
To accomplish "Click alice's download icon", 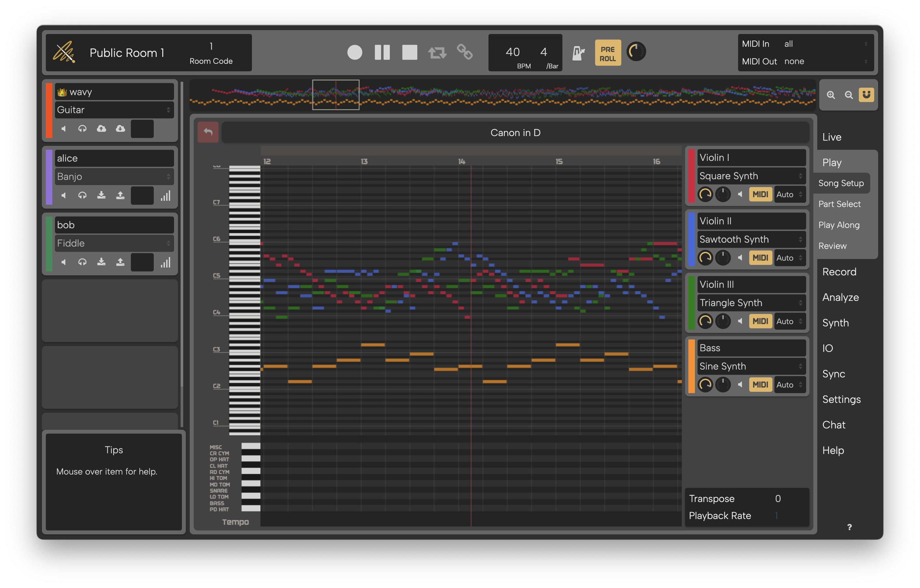I will tap(101, 196).
